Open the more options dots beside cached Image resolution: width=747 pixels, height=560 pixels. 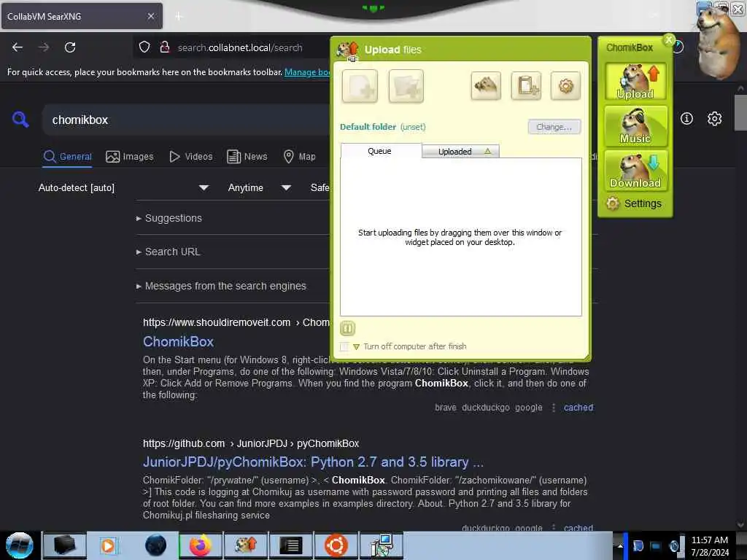pos(553,408)
